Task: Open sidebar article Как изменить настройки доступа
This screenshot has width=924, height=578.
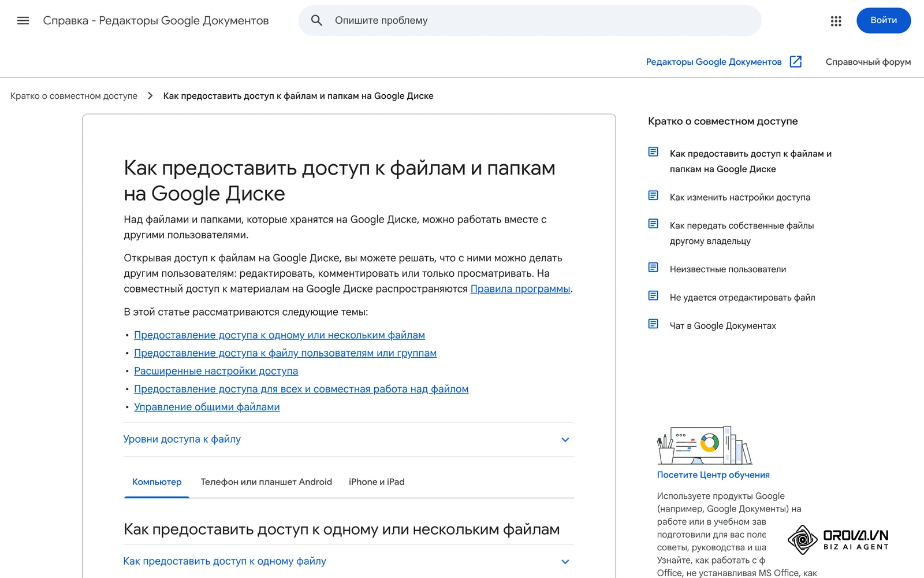Action: (x=740, y=198)
